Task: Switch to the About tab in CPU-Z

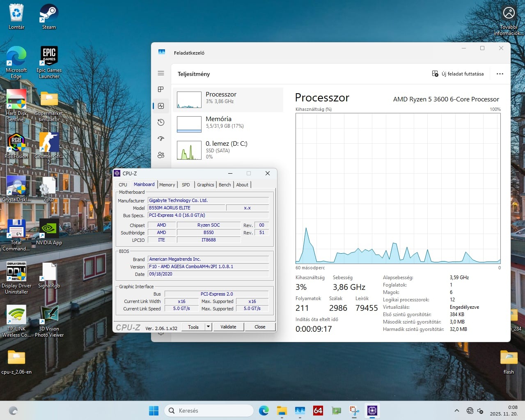Action: click(242, 185)
